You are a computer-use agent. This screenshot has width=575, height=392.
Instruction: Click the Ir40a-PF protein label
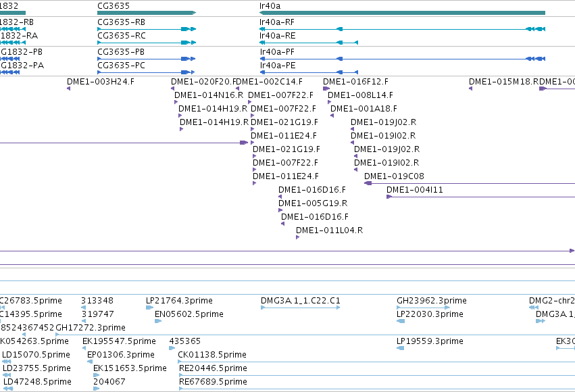point(277,52)
